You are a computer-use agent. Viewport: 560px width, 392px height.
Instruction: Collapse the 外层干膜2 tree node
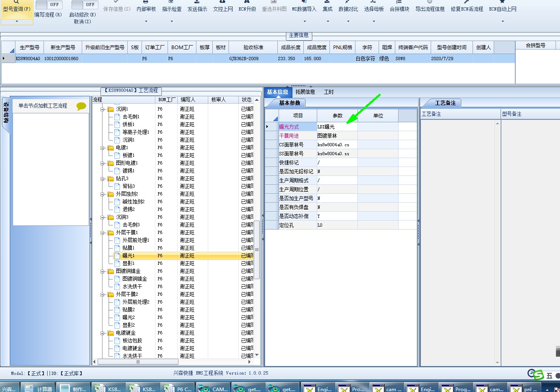tap(103, 295)
